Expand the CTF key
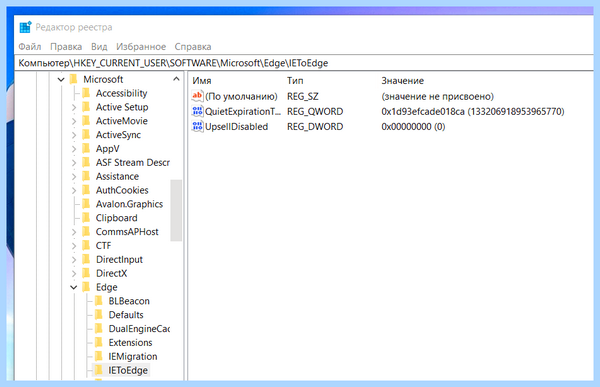The image size is (600, 387). click(74, 246)
